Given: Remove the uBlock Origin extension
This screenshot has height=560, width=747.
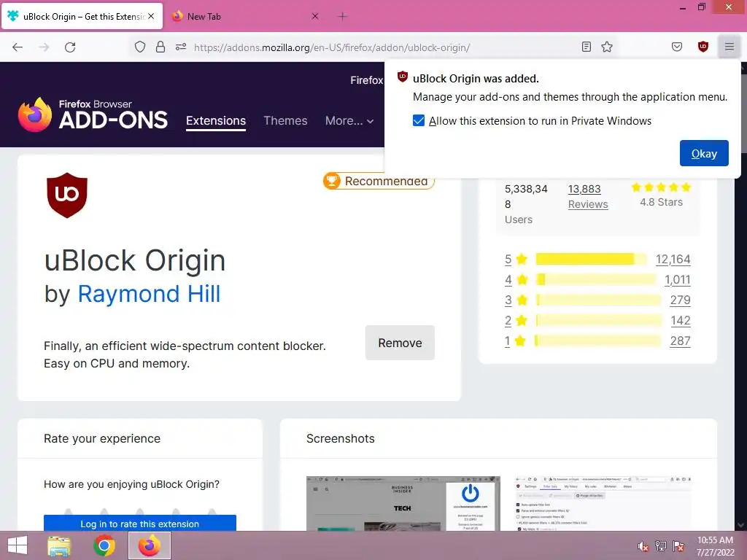Looking at the screenshot, I should pyautogui.click(x=400, y=343).
